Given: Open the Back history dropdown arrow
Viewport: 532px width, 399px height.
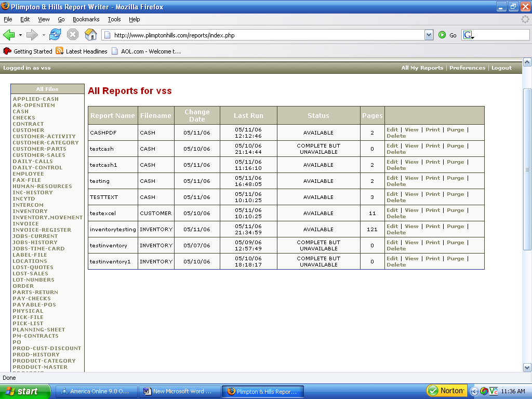Looking at the screenshot, I should [20, 35].
